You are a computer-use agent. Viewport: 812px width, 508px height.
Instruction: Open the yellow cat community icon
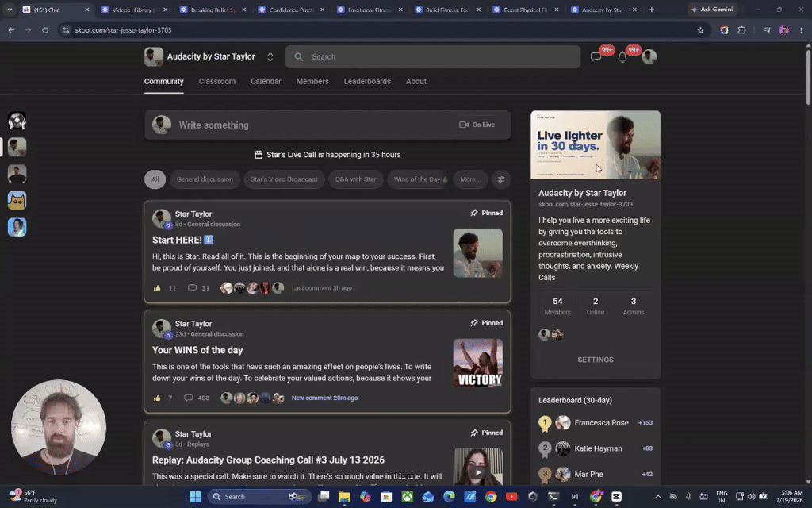click(17, 201)
